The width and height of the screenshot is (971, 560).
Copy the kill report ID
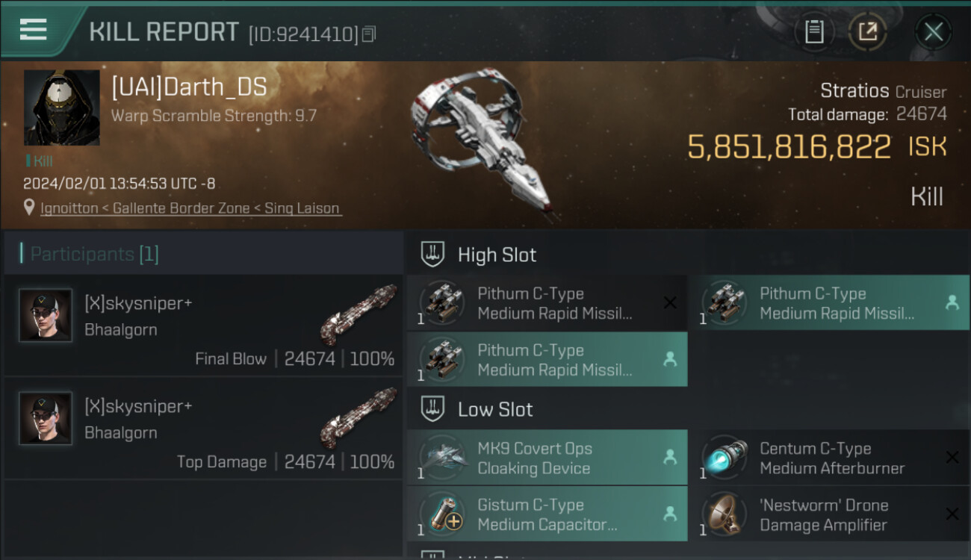pyautogui.click(x=368, y=34)
